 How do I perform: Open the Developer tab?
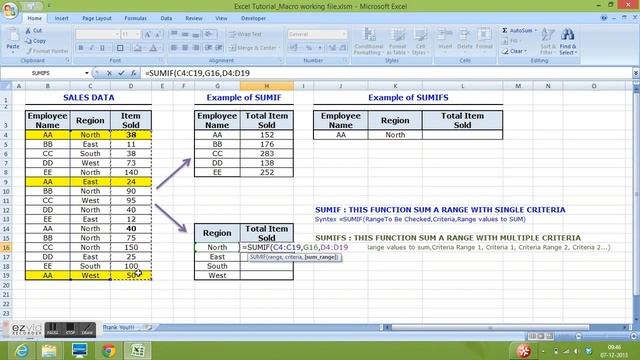253,18
